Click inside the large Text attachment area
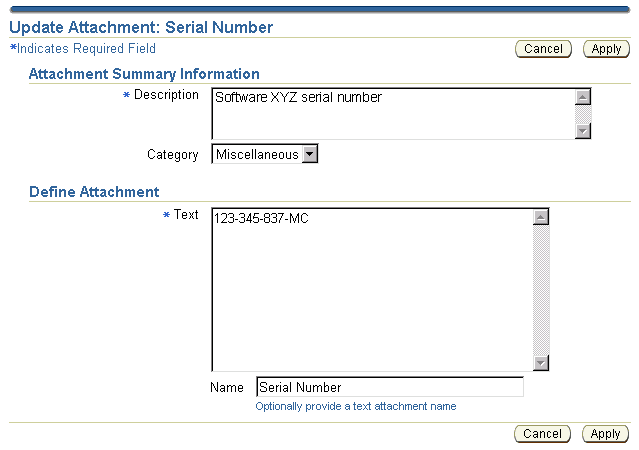 click(x=370, y=290)
